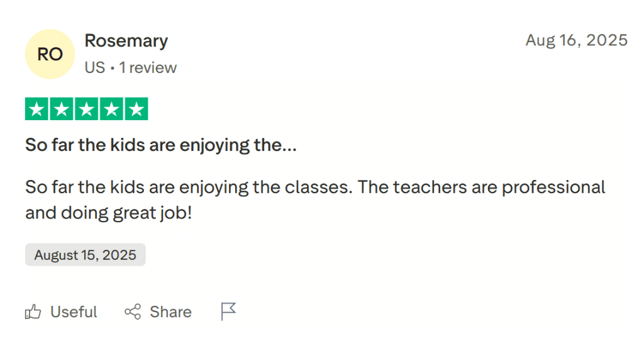
Task: Click the US country label
Action: coord(95,67)
